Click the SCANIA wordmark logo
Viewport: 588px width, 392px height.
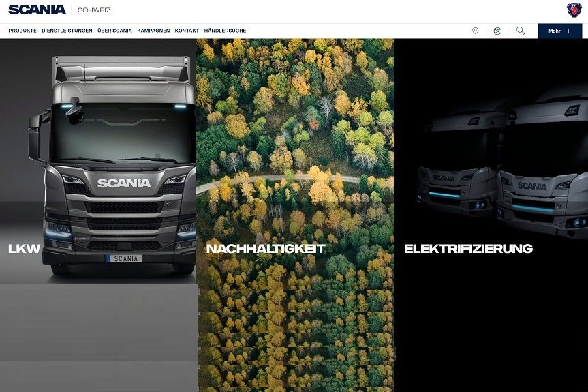click(x=37, y=10)
